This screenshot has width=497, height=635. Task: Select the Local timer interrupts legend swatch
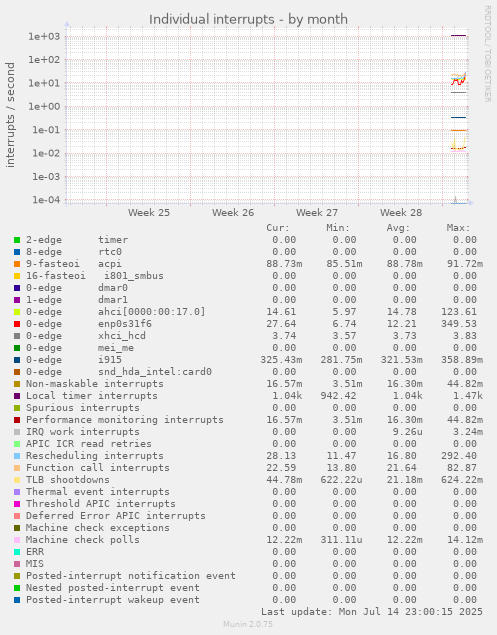[17, 396]
